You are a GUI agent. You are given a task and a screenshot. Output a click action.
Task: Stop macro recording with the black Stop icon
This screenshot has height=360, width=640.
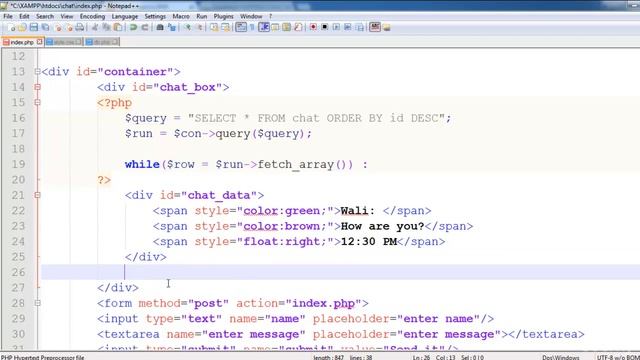[324, 27]
